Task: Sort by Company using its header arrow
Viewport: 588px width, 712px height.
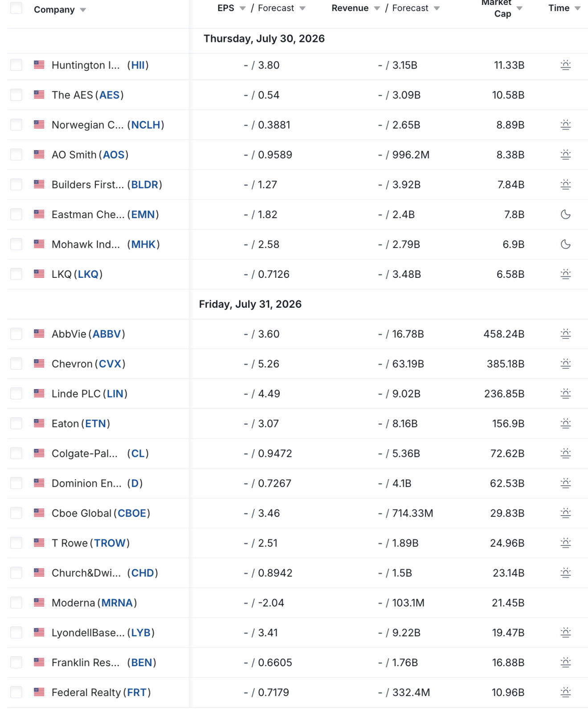Action: point(83,10)
